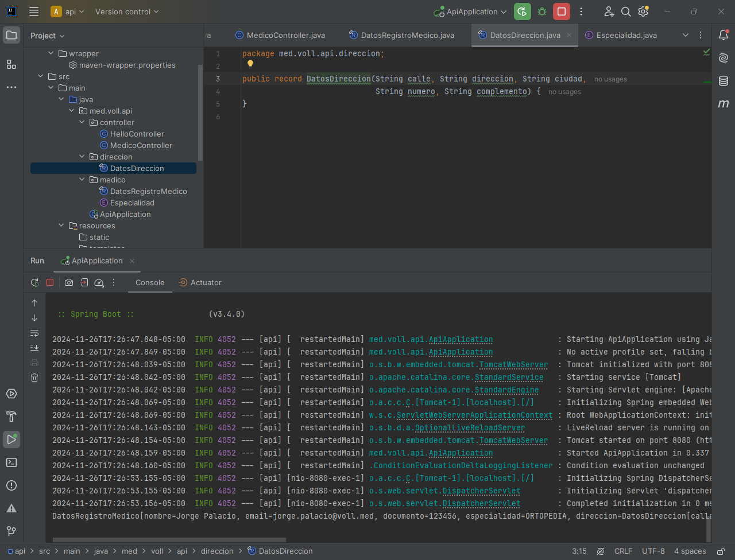
Task: Click the TomcatWebServer link in console
Action: tap(513, 364)
